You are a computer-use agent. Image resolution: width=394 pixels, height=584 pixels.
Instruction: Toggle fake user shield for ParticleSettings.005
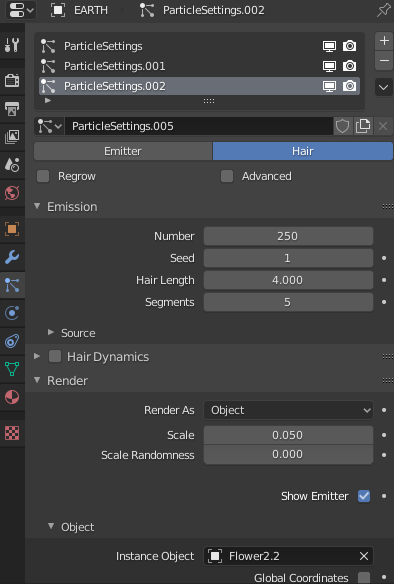(x=342, y=126)
